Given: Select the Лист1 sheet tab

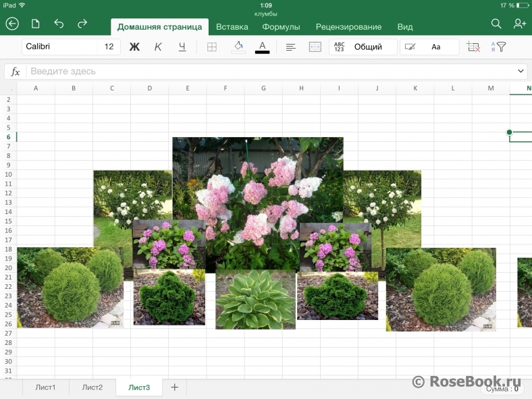Looking at the screenshot, I should pos(45,388).
